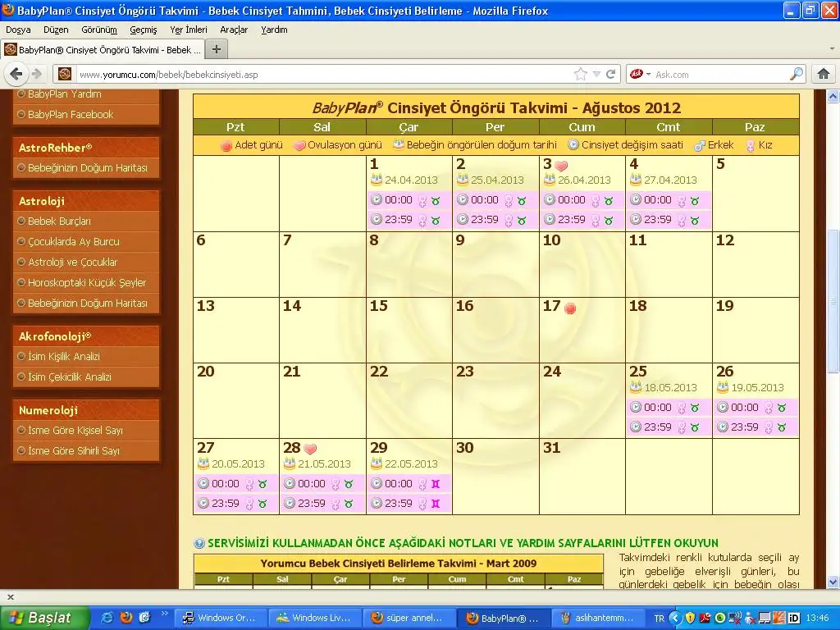Image resolution: width=840 pixels, height=630 pixels.
Task: Click the address bar URL field
Action: [324, 75]
